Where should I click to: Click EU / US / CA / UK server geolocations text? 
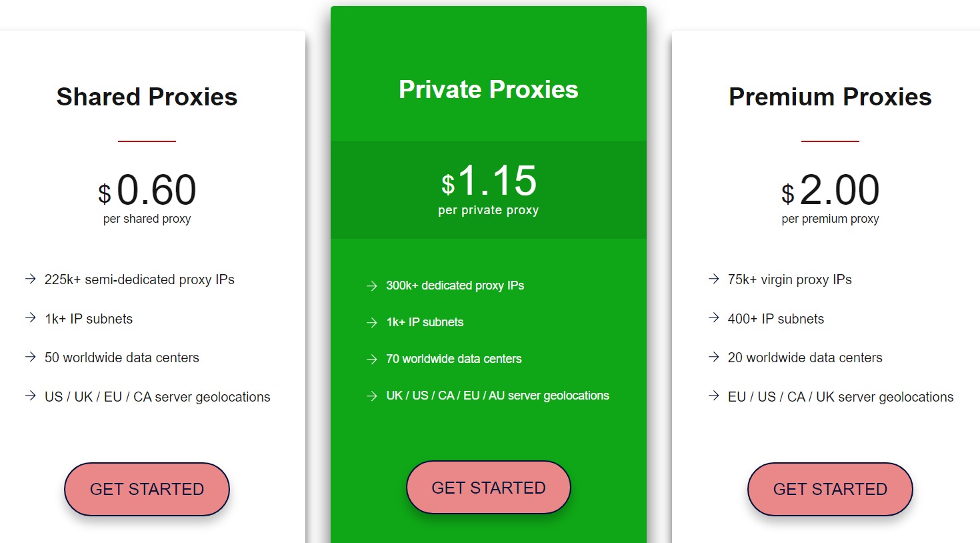point(840,397)
